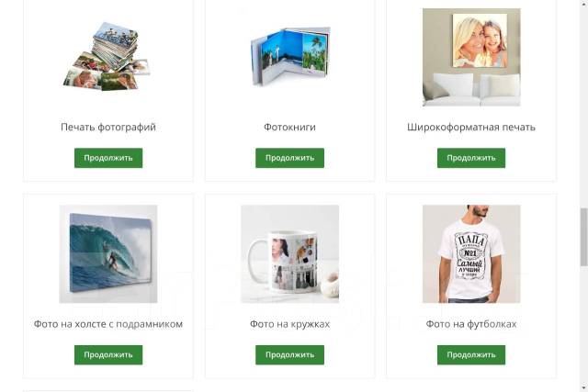Open the Фото на холсте с подрамником title
This screenshot has width=588, height=392.
point(108,324)
